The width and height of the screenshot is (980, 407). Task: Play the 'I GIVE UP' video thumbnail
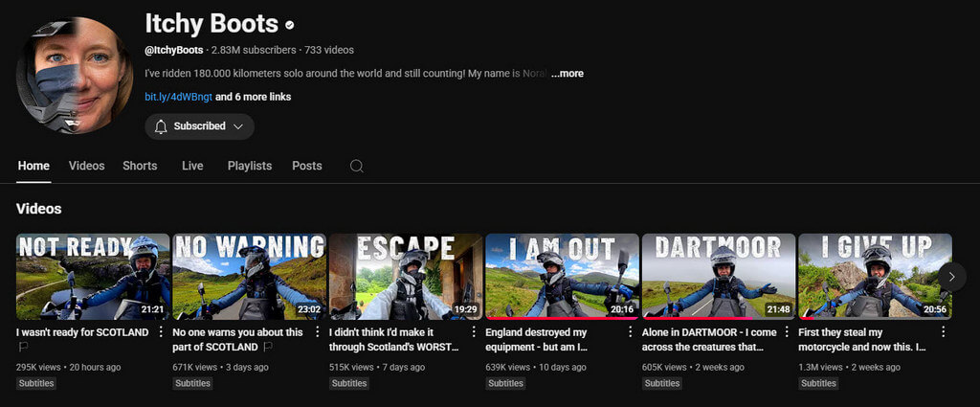coord(876,277)
